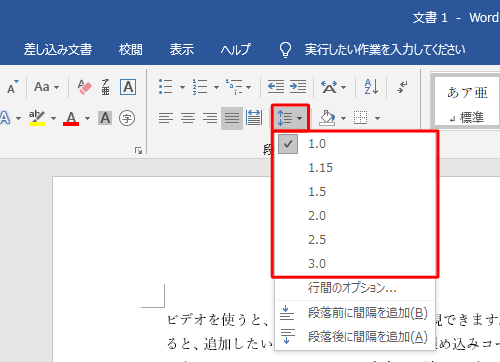
Task: Open the Shading color dropdown arrow
Action: pos(344,118)
